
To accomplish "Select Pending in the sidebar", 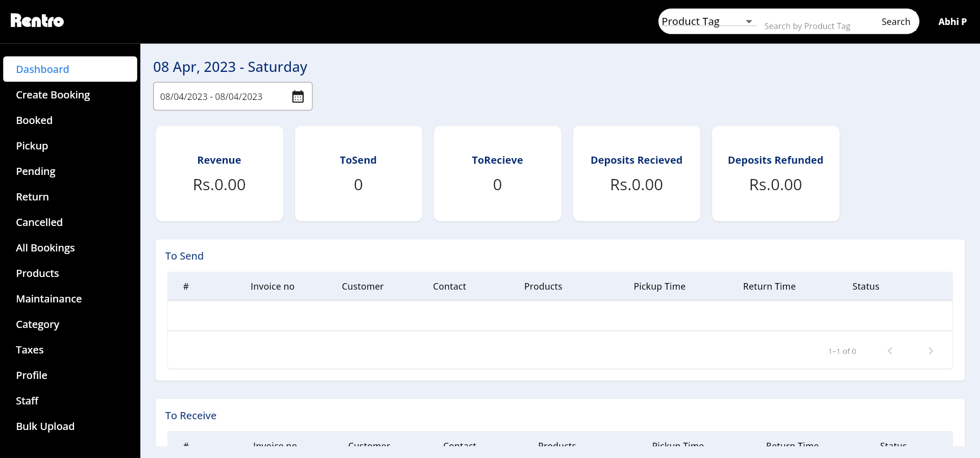I will [x=35, y=171].
